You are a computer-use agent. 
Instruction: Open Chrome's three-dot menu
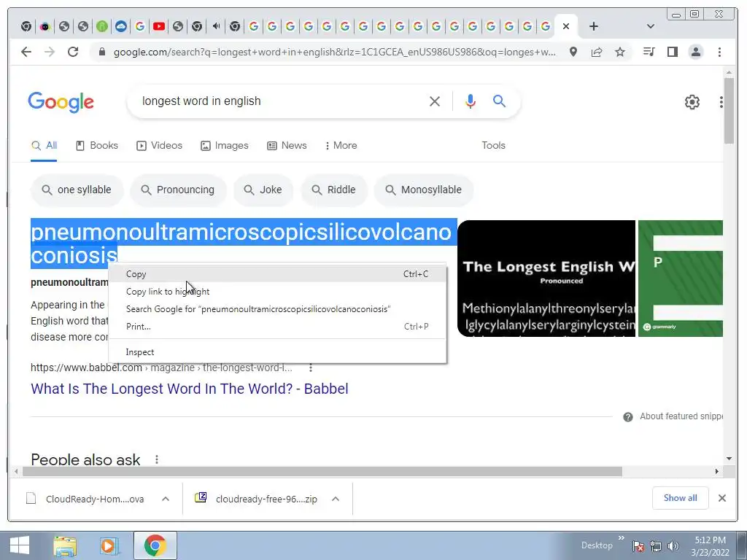point(719,52)
